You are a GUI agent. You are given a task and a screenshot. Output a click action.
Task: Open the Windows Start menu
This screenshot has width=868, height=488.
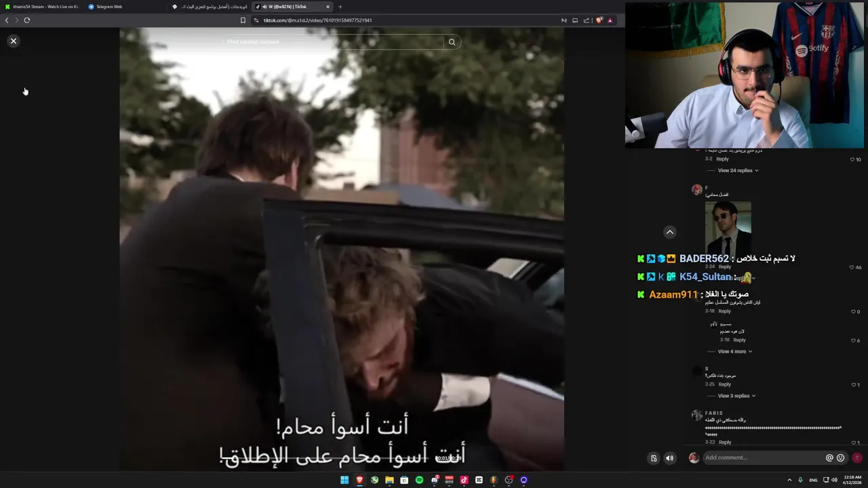(x=344, y=480)
